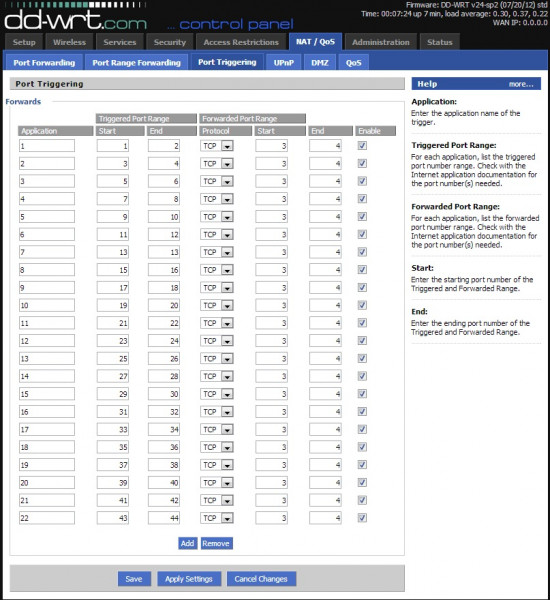
Task: Click the triggered End port field for row 7
Action: [x=164, y=252]
